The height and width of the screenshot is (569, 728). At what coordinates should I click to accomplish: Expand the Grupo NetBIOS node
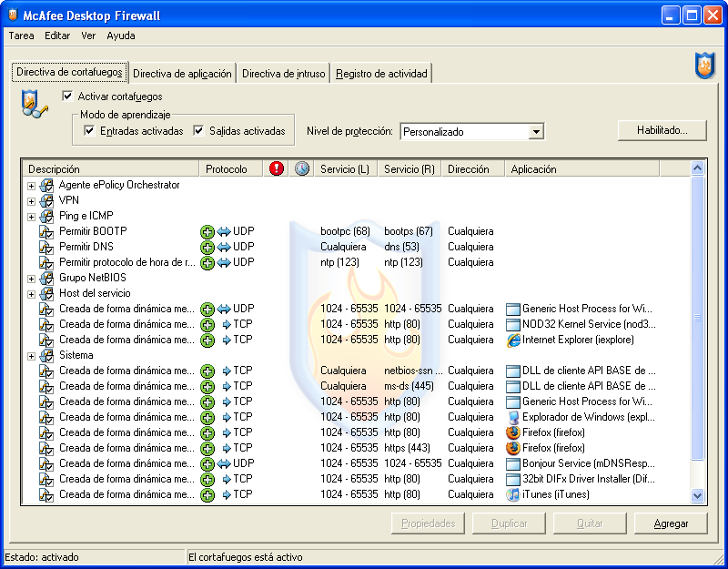pyautogui.click(x=31, y=279)
